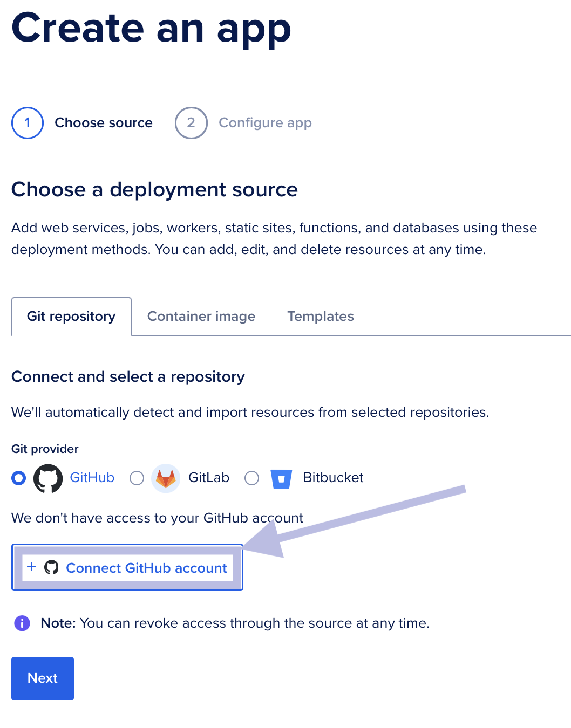Click the Connect GitHub account text
This screenshot has height=728, width=571.
coord(146,568)
